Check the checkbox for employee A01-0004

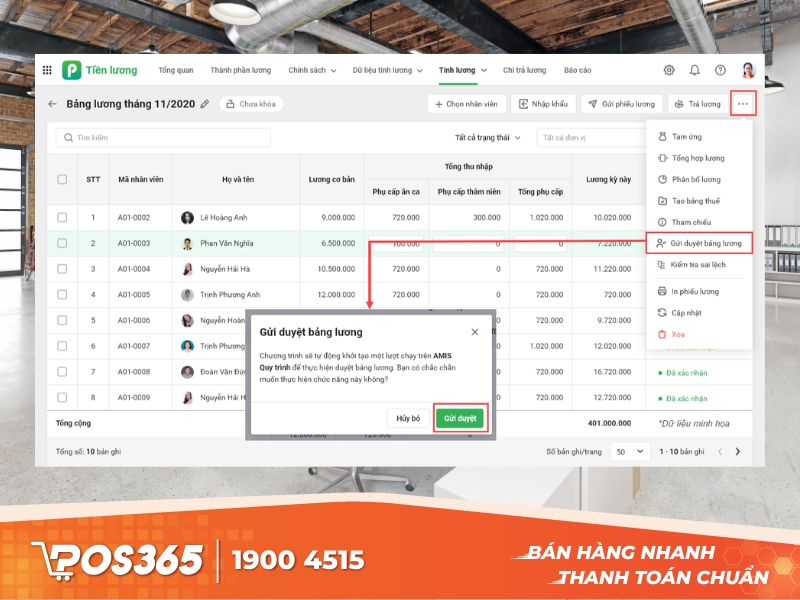(63, 268)
